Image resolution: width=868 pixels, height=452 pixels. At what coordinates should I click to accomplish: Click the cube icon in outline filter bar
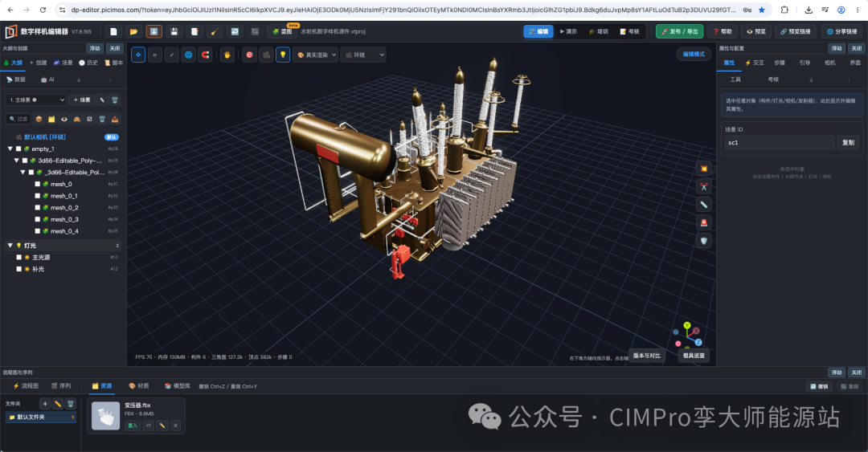point(39,119)
